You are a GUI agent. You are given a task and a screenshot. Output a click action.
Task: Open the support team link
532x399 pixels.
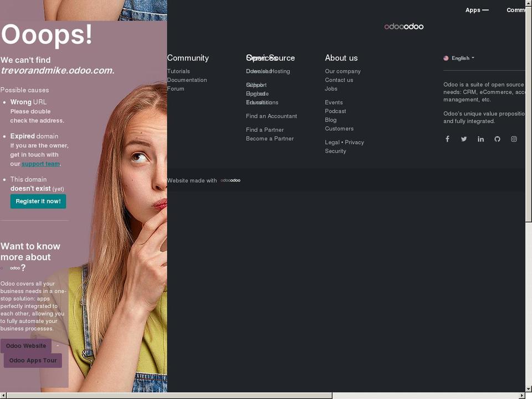pos(40,164)
